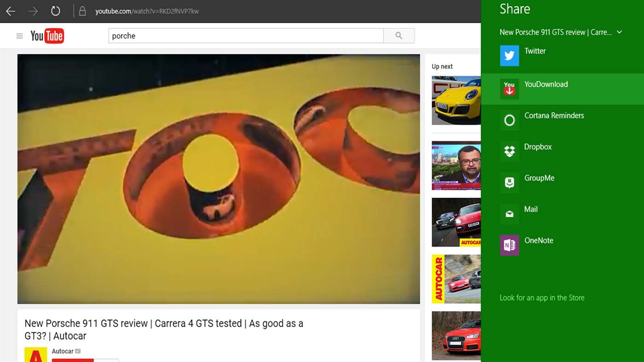The height and width of the screenshot is (362, 644).
Task: Choose YouDownload in share list
Action: [x=562, y=89]
